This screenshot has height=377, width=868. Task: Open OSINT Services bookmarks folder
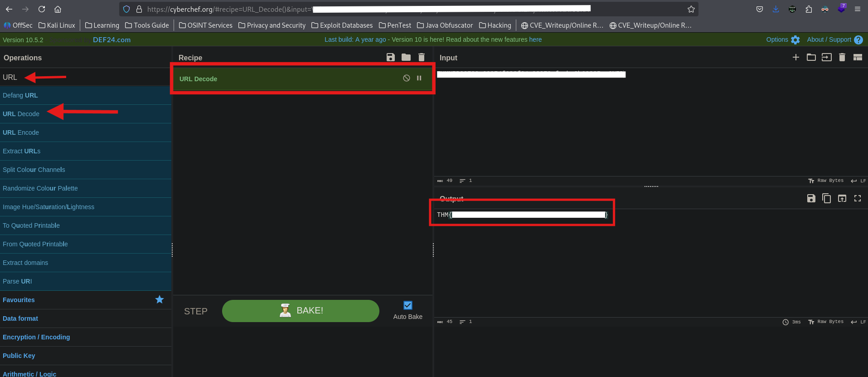coord(206,25)
